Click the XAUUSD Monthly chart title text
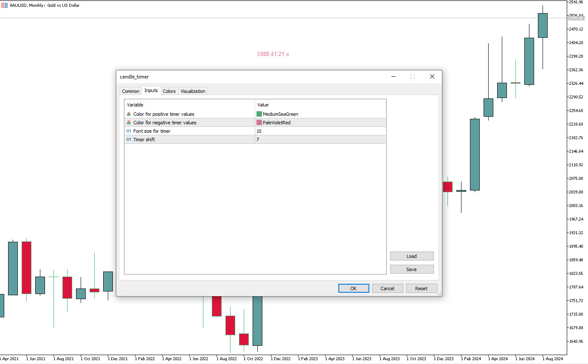 click(45, 5)
